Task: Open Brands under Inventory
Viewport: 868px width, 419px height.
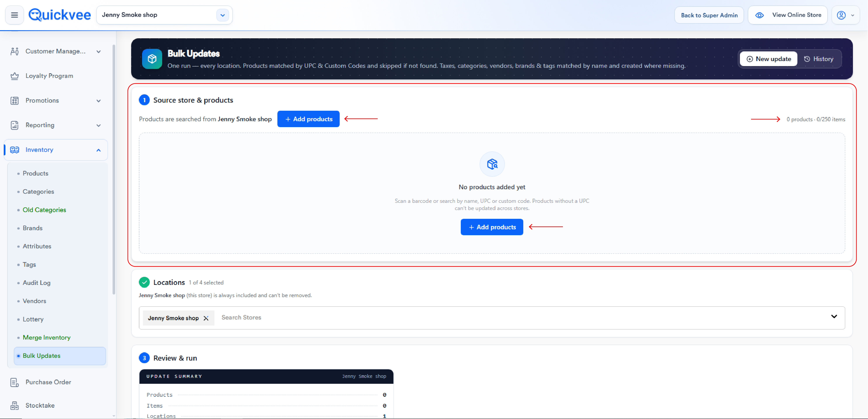Action: 32,228
